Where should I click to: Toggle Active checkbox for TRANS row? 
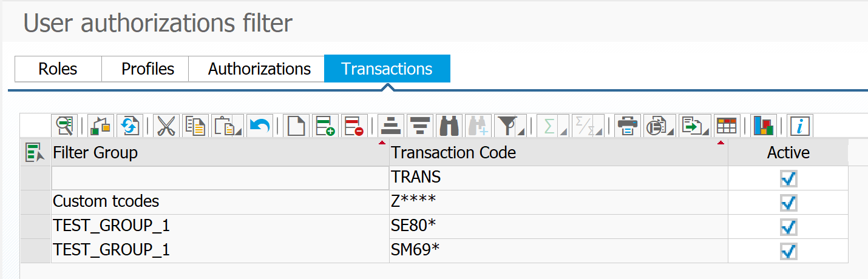788,178
